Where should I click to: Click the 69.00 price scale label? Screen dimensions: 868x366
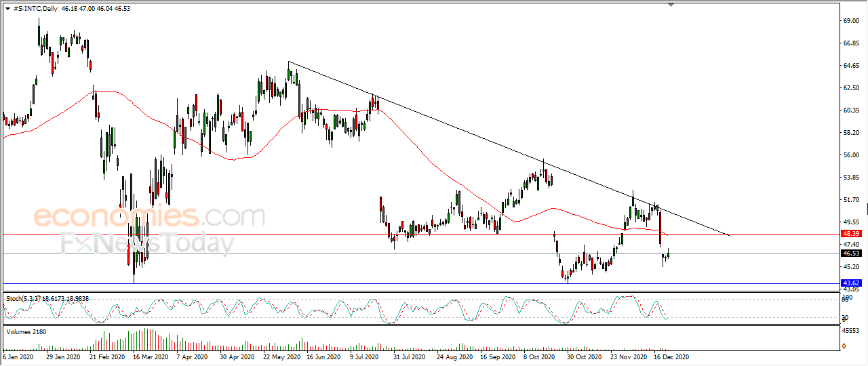tap(851, 21)
